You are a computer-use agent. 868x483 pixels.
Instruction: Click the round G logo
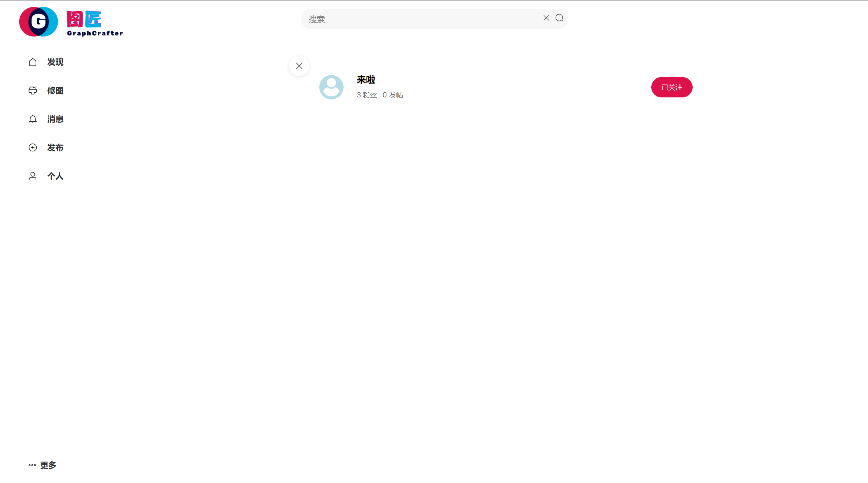pos(39,22)
